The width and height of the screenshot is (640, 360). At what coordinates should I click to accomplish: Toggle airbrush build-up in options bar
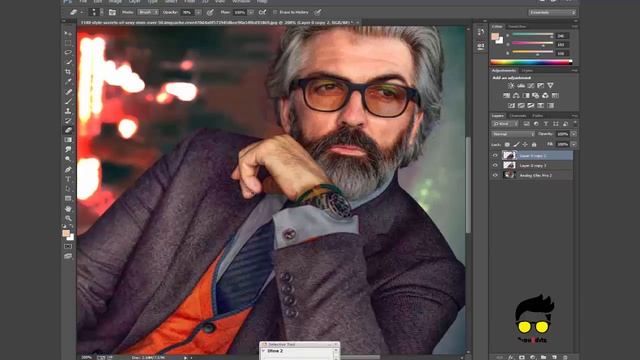[262, 12]
